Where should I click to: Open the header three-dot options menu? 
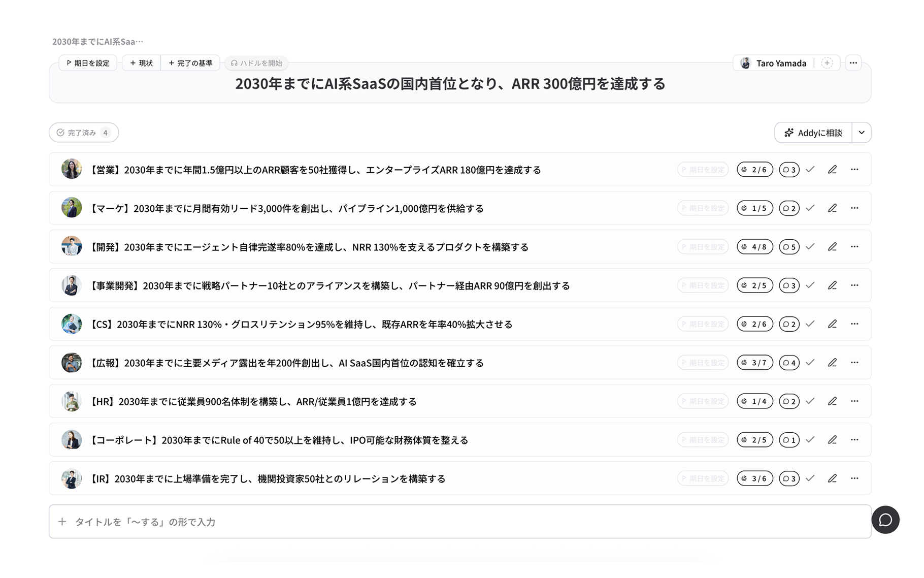pos(853,63)
